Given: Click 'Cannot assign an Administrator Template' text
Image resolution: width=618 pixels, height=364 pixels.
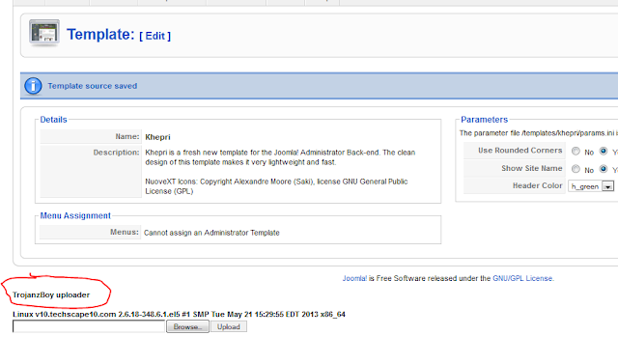Looking at the screenshot, I should click(211, 233).
